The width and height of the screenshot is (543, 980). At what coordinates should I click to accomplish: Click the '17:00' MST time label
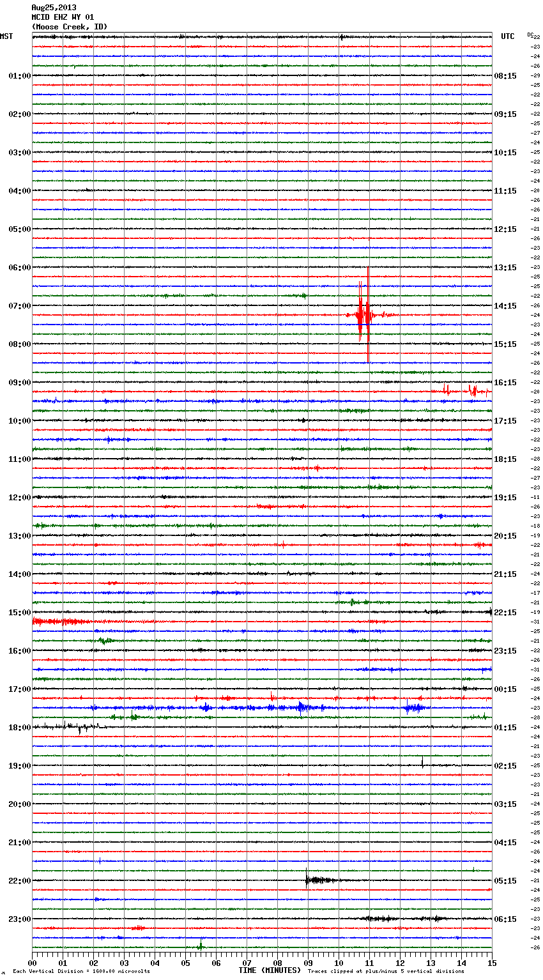pyautogui.click(x=20, y=689)
